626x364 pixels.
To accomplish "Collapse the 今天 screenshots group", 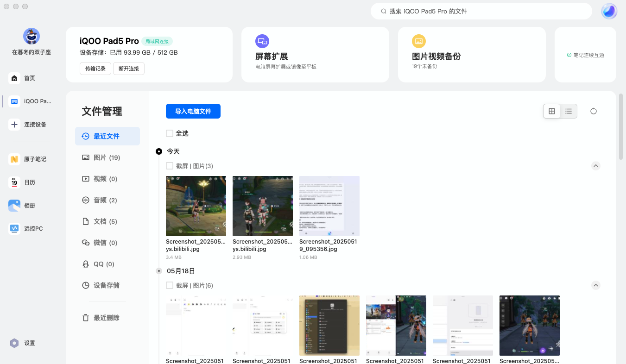I will 596,165.
